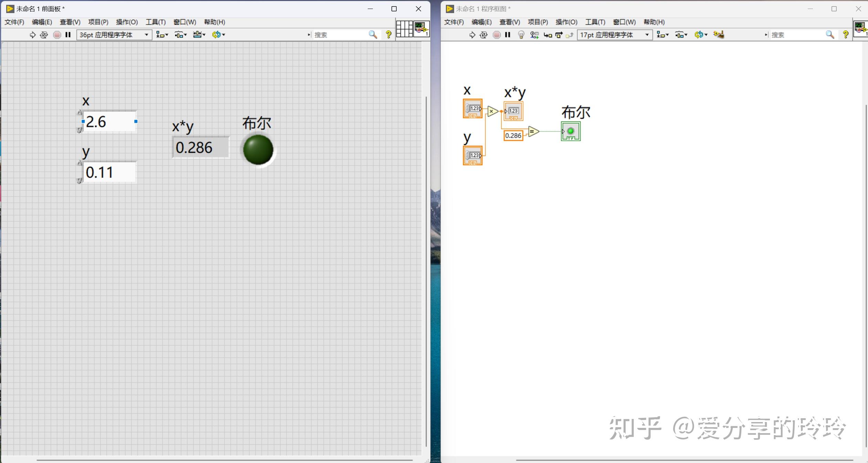Click the increment arrow on x control
Image resolution: width=868 pixels, height=463 pixels.
pos(80,113)
